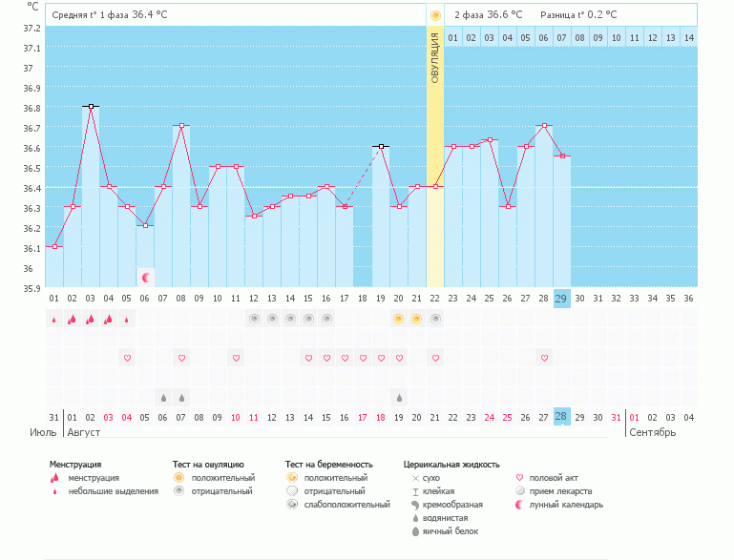
Task: Click the negative ovulation test icon on cycle day 22
Action: (x=435, y=320)
